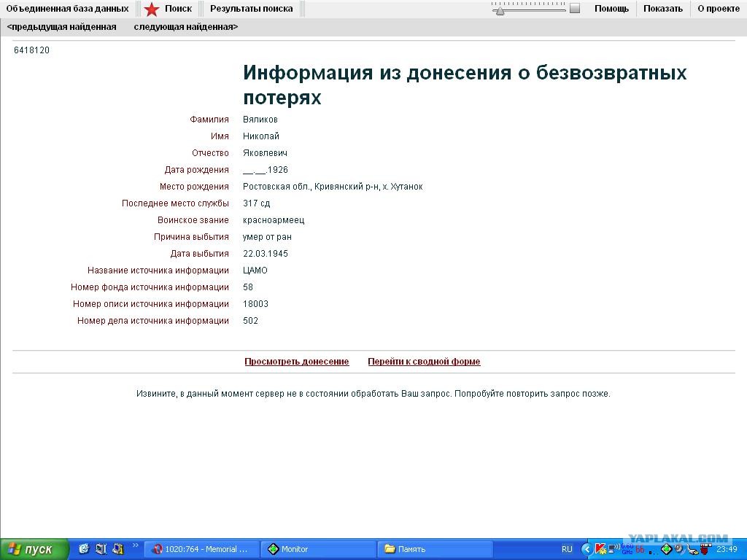Click the red star icon beside Поиск
Viewport: 747px width, 560px height.
click(x=152, y=9)
